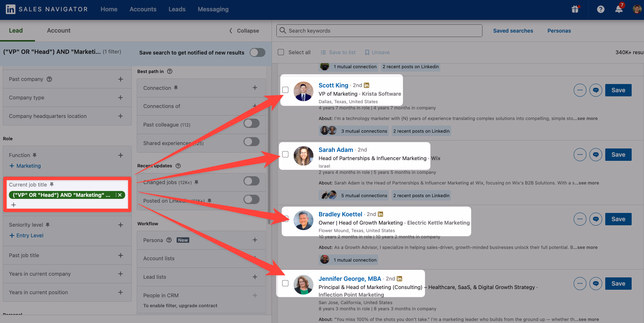The width and height of the screenshot is (644, 323).
Task: Click the search magnifier icon
Action: pos(283,31)
